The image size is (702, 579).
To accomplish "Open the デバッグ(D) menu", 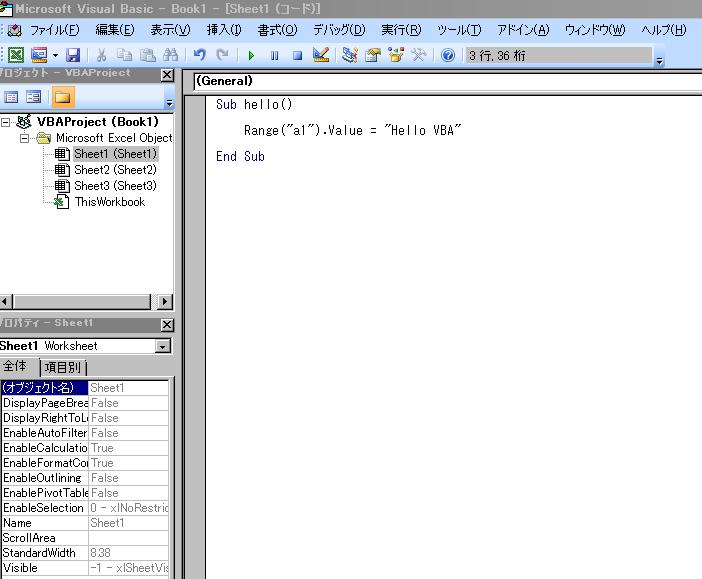I will coord(339,30).
